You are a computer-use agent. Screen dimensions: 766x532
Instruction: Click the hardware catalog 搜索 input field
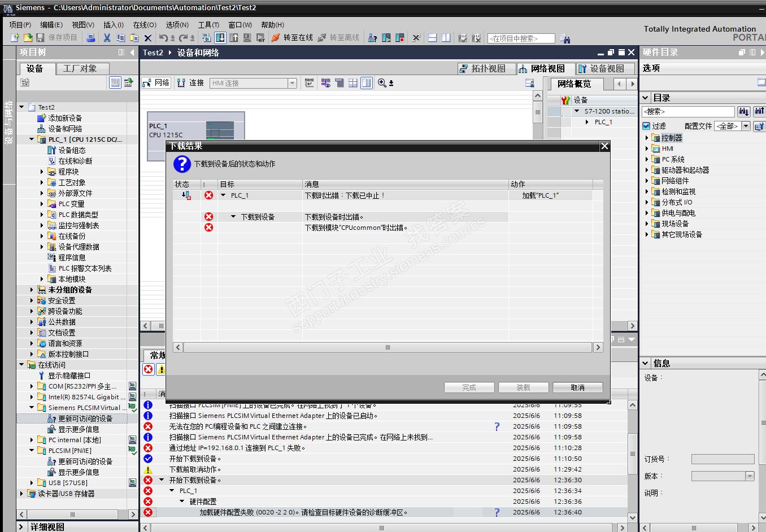click(689, 111)
